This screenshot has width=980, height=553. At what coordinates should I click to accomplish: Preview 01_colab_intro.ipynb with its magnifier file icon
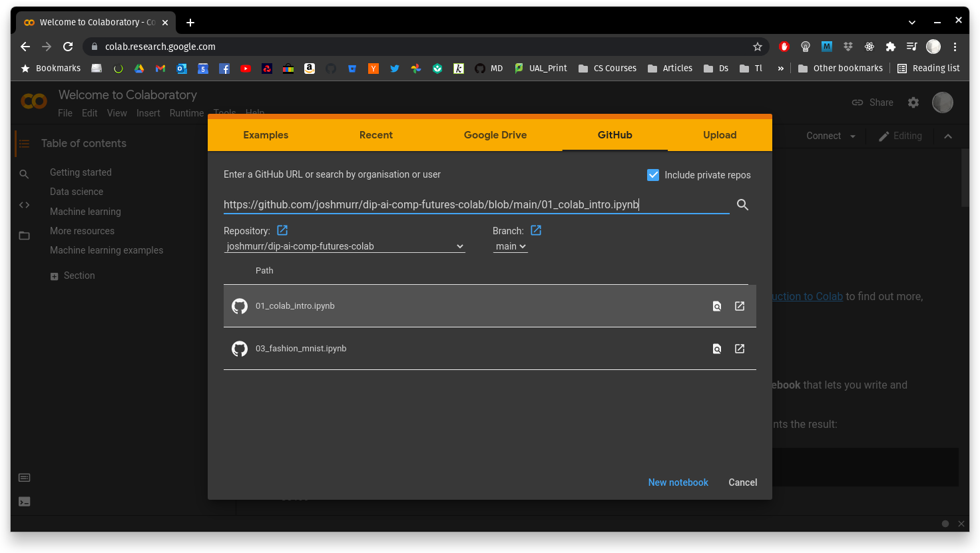click(717, 306)
